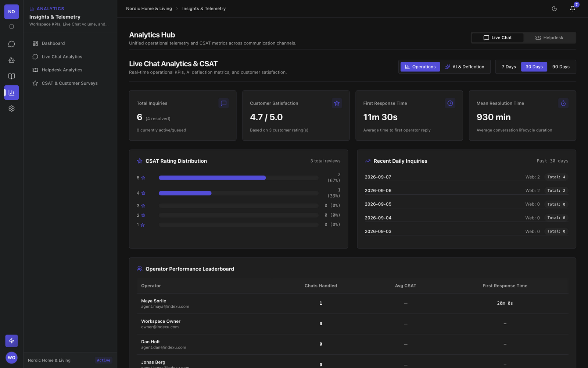Click the Mean Resolution Time stopwatch icon

(563, 103)
